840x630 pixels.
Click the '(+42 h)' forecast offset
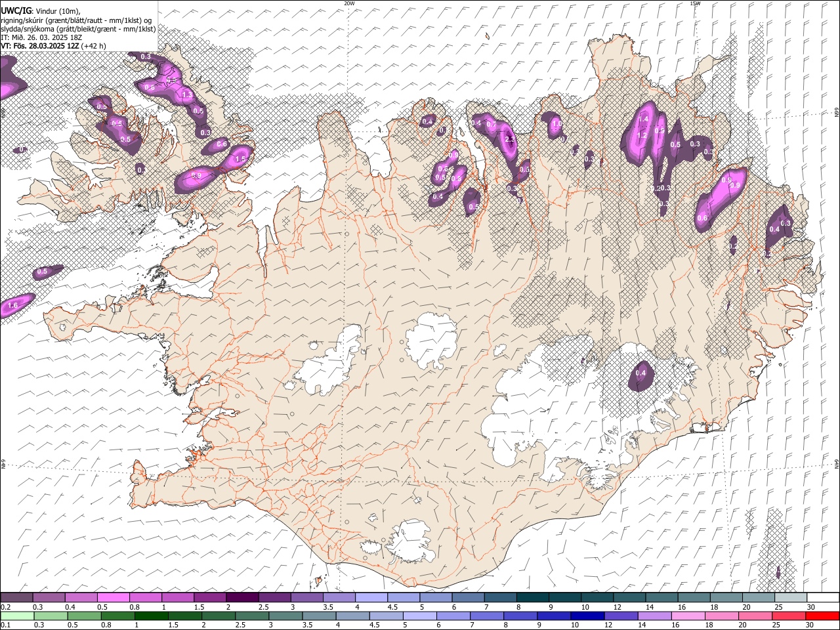pos(94,46)
